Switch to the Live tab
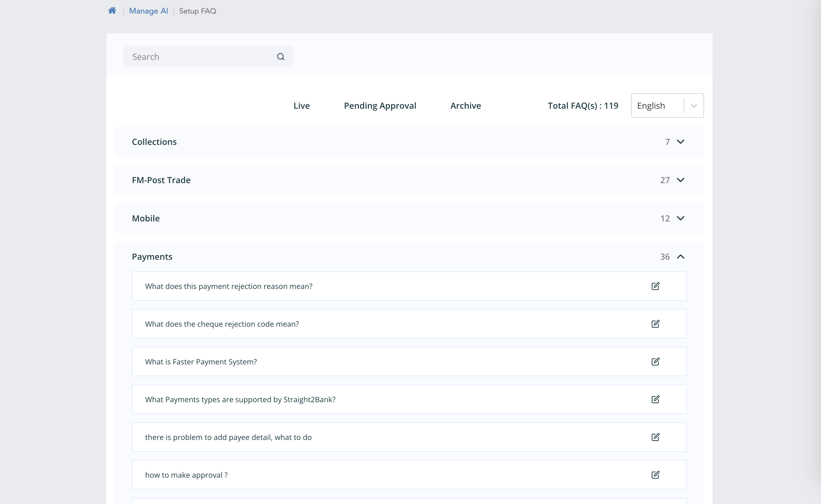Viewport: 821px width, 504px height. pos(302,106)
